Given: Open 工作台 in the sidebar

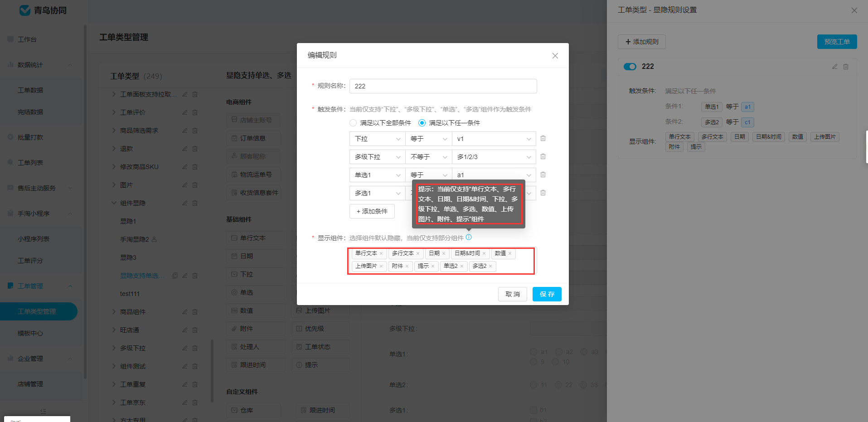Looking at the screenshot, I should 27,39.
